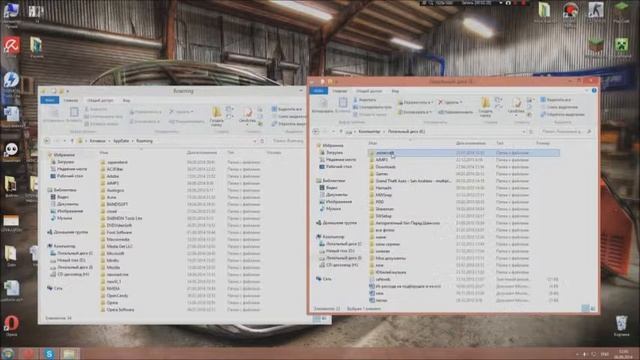Open Вид tab in Roaming window
The width and height of the screenshot is (640, 360).
tap(127, 100)
